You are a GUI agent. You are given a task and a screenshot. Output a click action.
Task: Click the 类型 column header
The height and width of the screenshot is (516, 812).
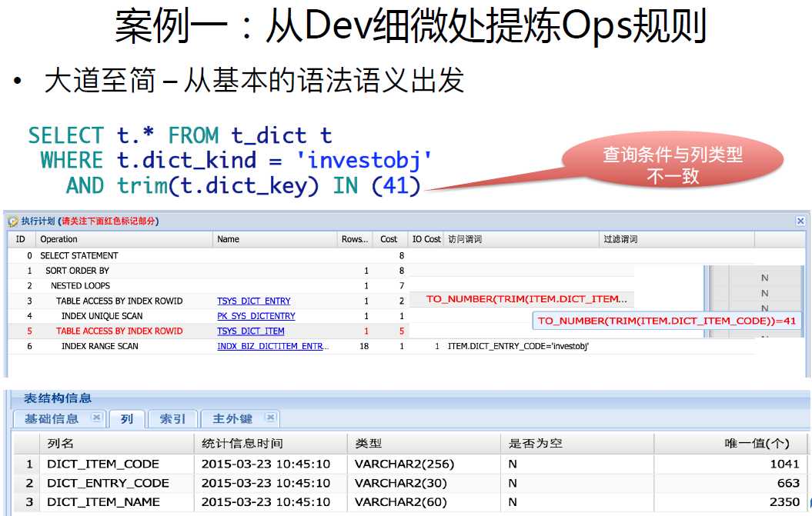[x=423, y=444]
